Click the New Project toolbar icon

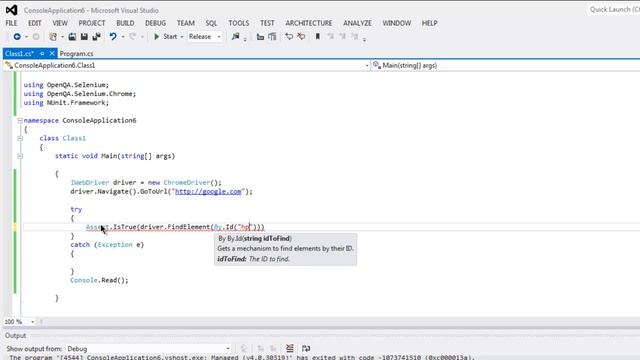pyautogui.click(x=53, y=37)
